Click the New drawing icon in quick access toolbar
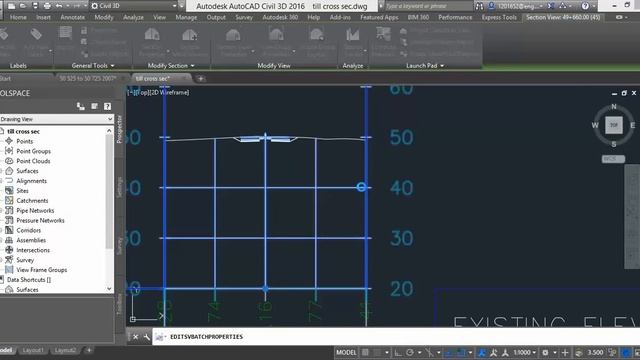The height and width of the screenshot is (360, 640). pos(11,6)
